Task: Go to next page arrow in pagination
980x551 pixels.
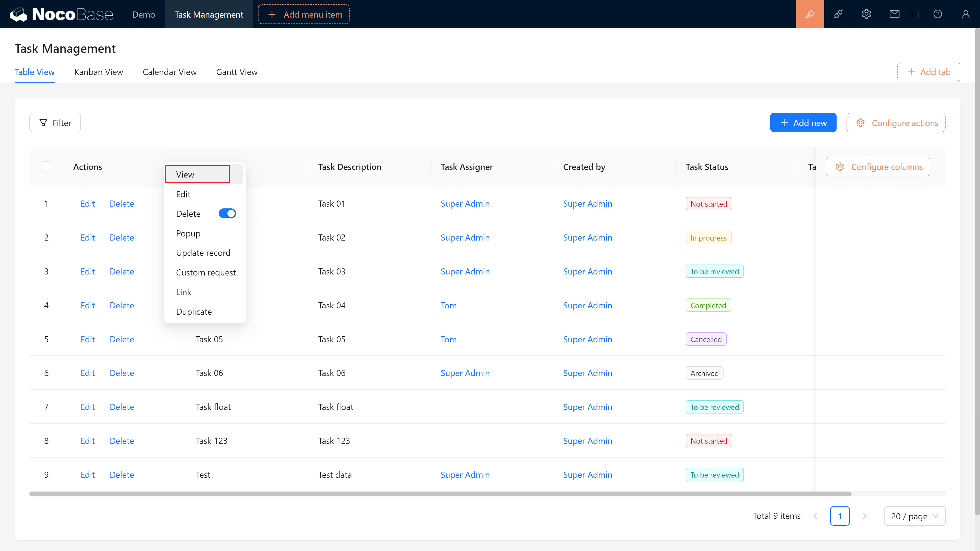Action: tap(864, 516)
